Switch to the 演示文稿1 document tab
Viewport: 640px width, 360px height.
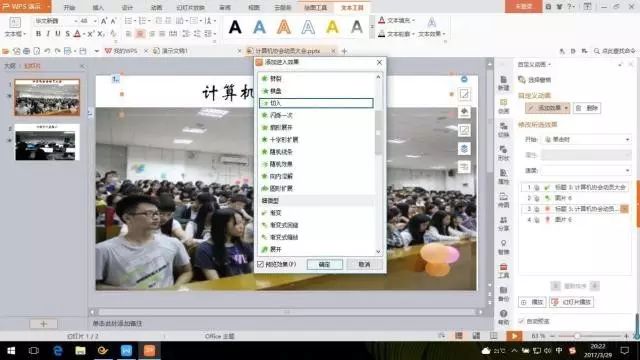[x=175, y=51]
